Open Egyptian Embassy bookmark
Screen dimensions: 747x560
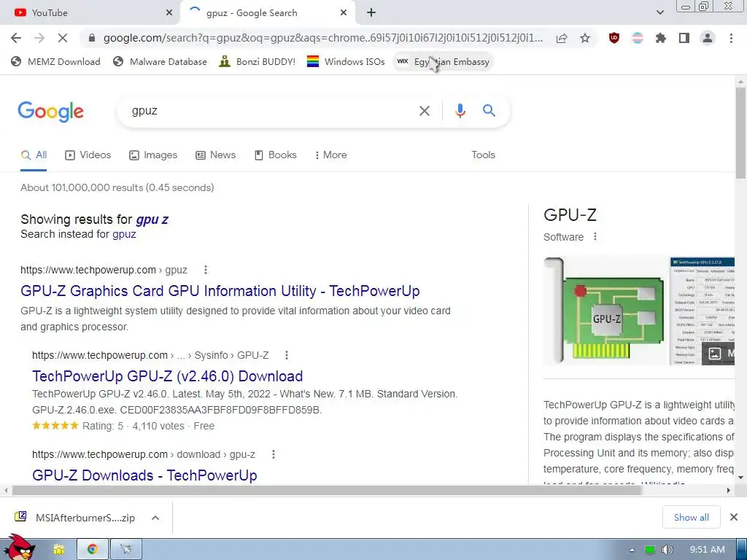[x=443, y=61]
